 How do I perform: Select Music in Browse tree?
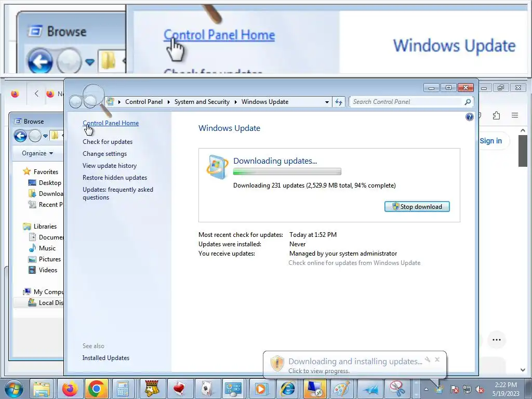[42, 248]
